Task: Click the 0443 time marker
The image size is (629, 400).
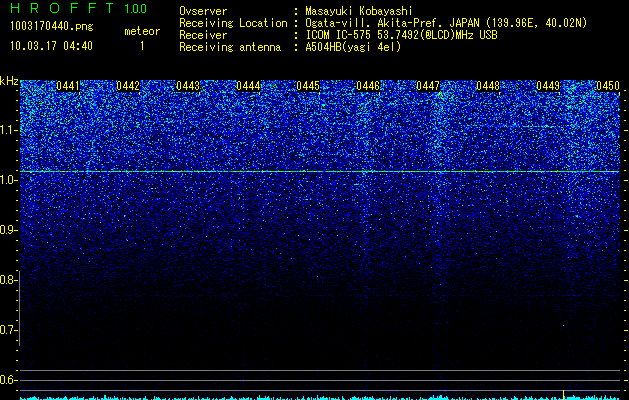Action: tap(188, 86)
